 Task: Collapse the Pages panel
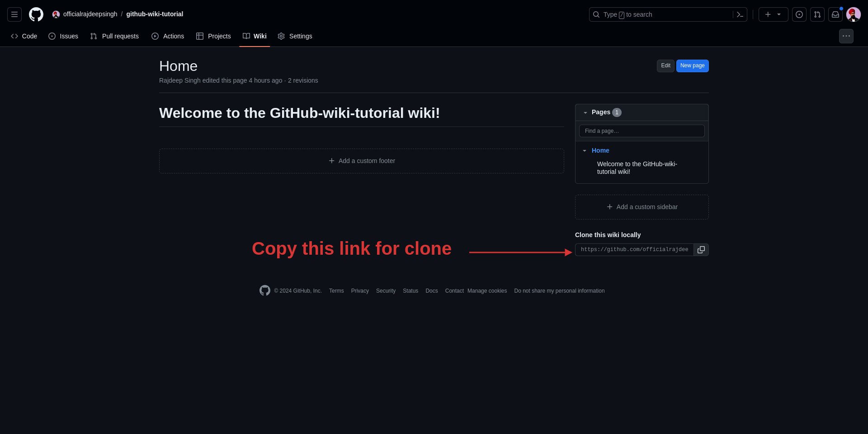pyautogui.click(x=585, y=112)
